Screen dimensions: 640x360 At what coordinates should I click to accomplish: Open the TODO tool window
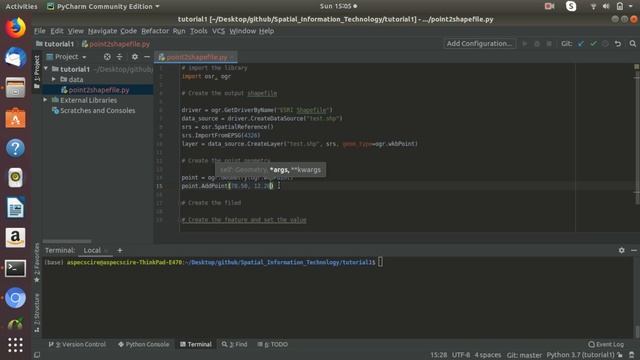click(x=273, y=344)
